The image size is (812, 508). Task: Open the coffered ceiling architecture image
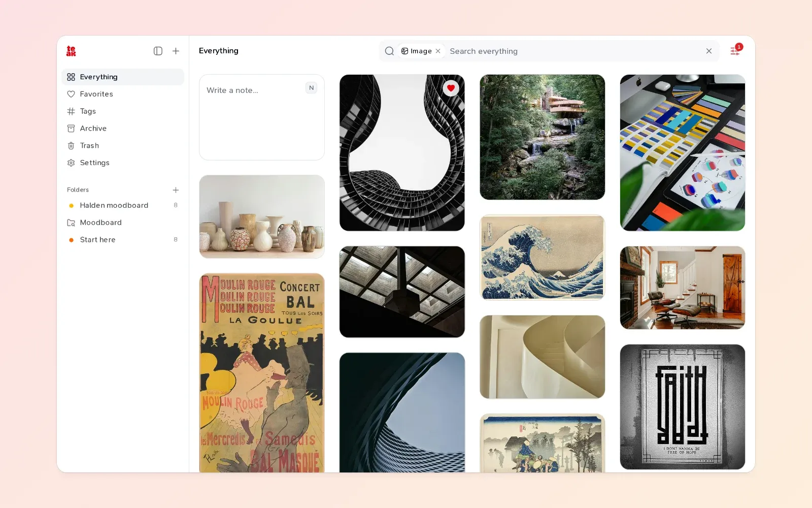(x=402, y=292)
